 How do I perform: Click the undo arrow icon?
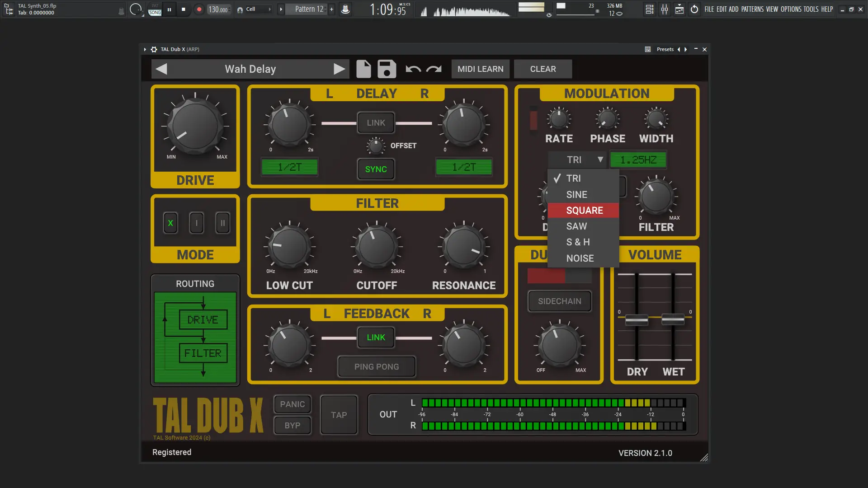point(413,69)
